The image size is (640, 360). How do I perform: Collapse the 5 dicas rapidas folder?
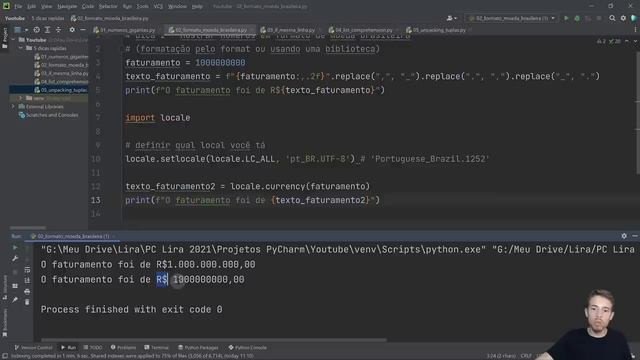coord(21,48)
